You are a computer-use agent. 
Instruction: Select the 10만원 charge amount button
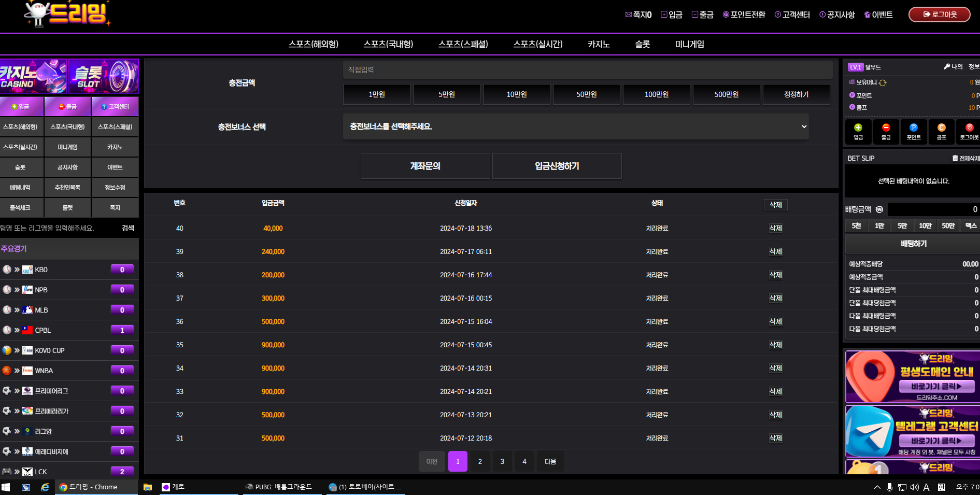(x=516, y=94)
